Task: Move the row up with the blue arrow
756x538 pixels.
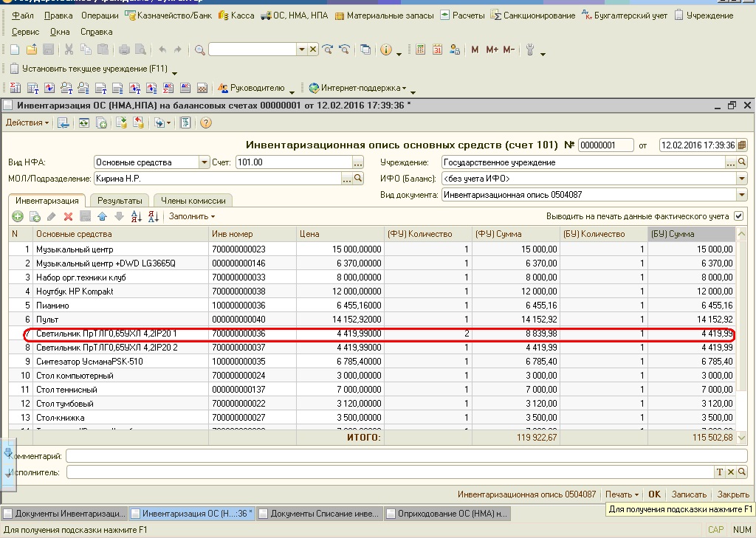Action: pyautogui.click(x=102, y=216)
